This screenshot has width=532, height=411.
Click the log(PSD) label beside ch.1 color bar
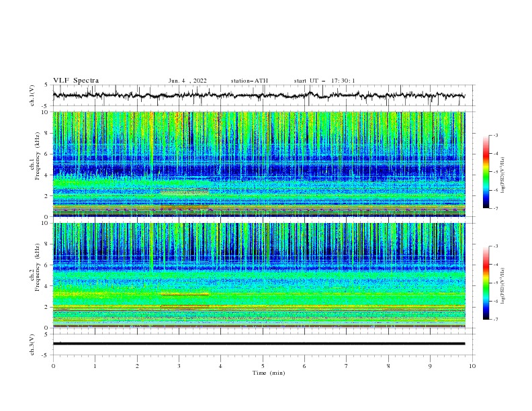pyautogui.click(x=503, y=175)
